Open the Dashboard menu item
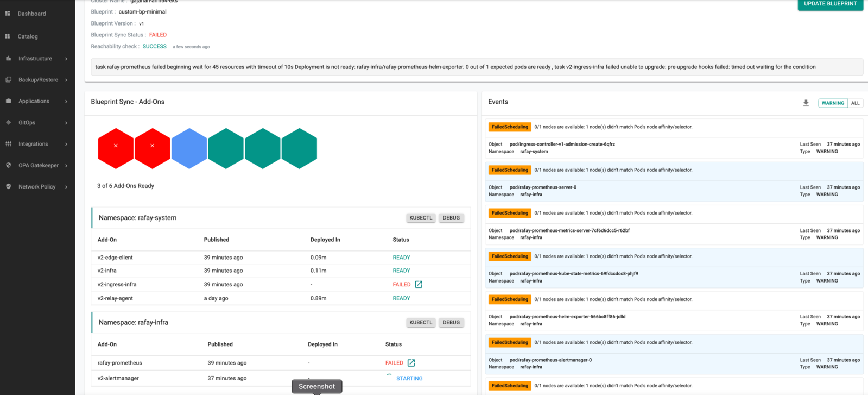This screenshot has width=868, height=395. [x=32, y=14]
